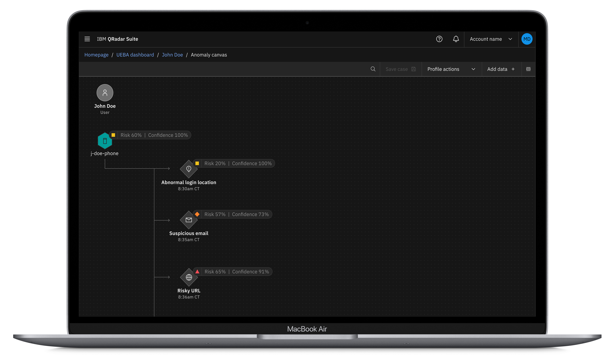
Task: Select the Risky URL globe node
Action: click(x=189, y=277)
